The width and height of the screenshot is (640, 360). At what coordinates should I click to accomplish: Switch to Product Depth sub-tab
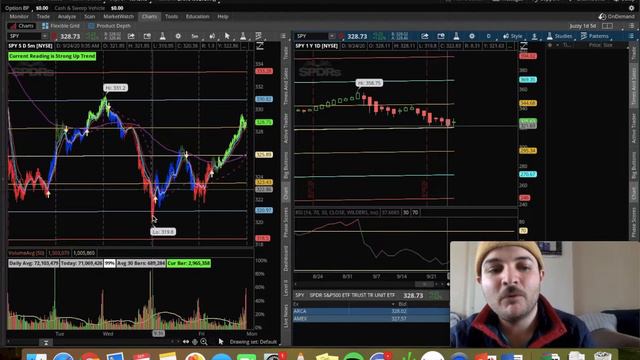pos(109,26)
